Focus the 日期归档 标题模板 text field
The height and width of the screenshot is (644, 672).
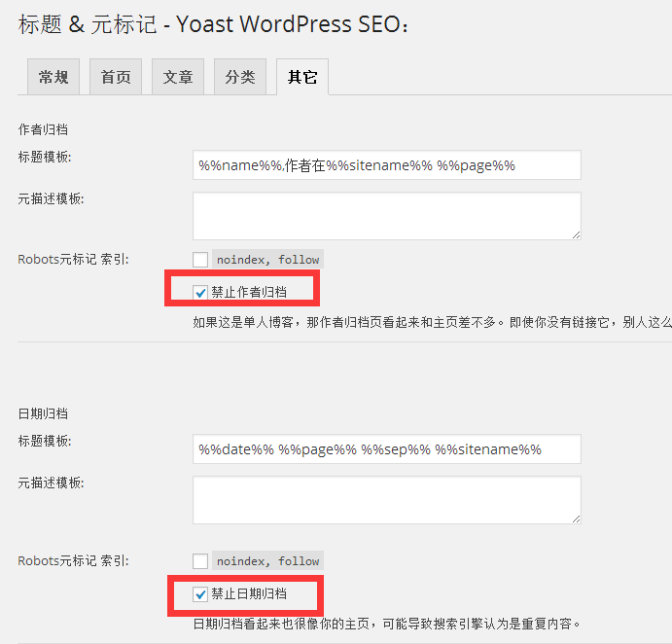click(x=386, y=449)
